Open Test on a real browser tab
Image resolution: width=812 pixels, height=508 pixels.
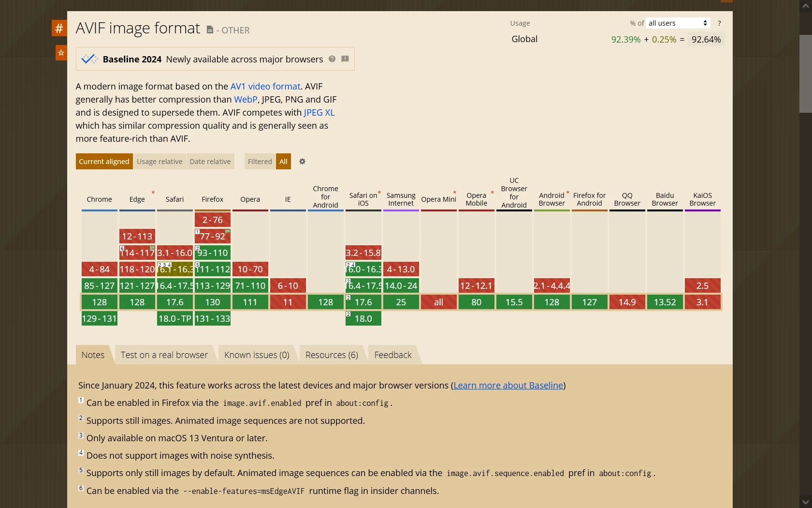coord(164,355)
